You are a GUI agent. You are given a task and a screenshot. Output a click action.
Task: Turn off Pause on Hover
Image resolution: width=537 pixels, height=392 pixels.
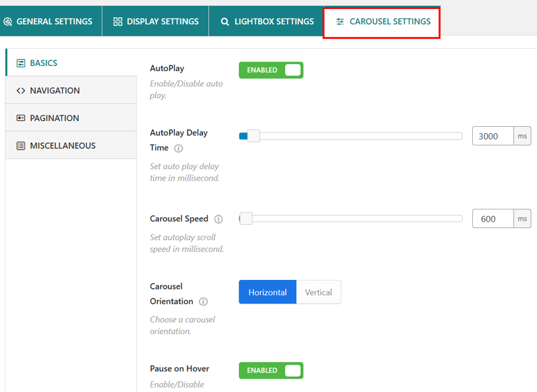pos(270,370)
